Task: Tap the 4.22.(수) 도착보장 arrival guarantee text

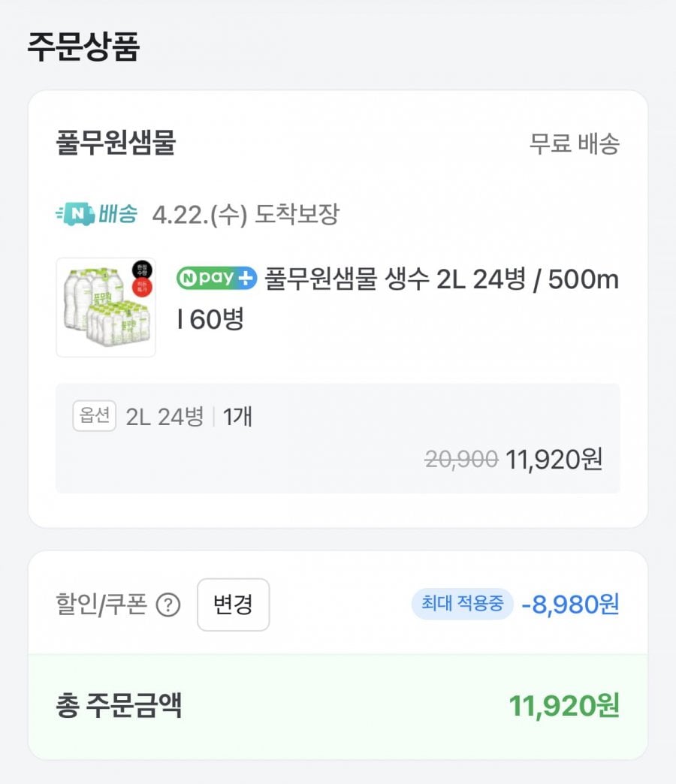Action: point(246,215)
